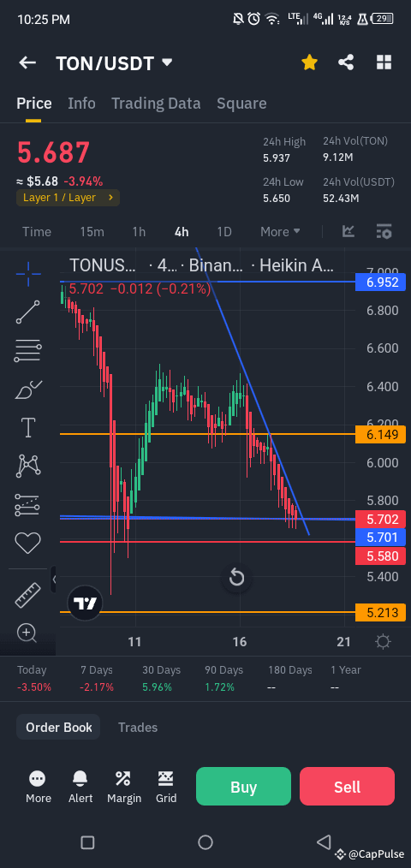Select the Time chart interval
Screen dimensions: 411x868
click(x=37, y=232)
